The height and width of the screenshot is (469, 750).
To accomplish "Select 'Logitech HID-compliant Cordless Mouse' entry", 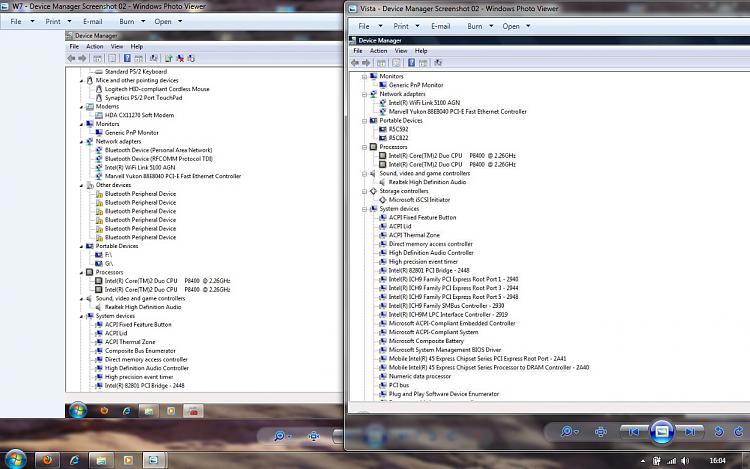I will (157, 89).
